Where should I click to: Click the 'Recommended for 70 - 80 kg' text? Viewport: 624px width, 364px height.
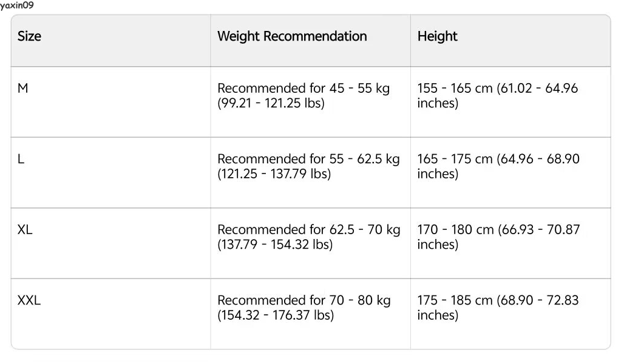[304, 300]
